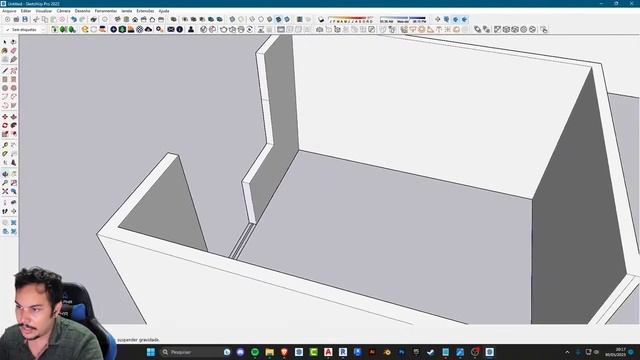The height and width of the screenshot is (360, 640).
Task: Select the Offset tool
Action: pyautogui.click(x=13, y=134)
